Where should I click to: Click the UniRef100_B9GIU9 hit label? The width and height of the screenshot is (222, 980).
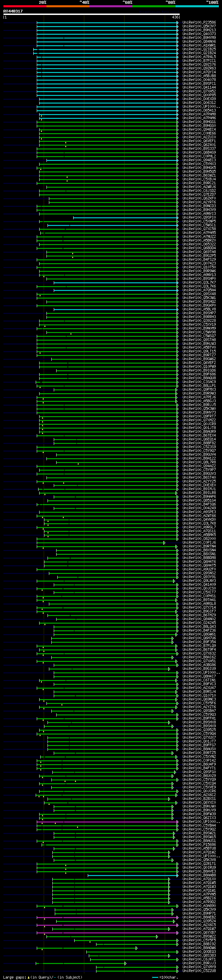(x=199, y=669)
